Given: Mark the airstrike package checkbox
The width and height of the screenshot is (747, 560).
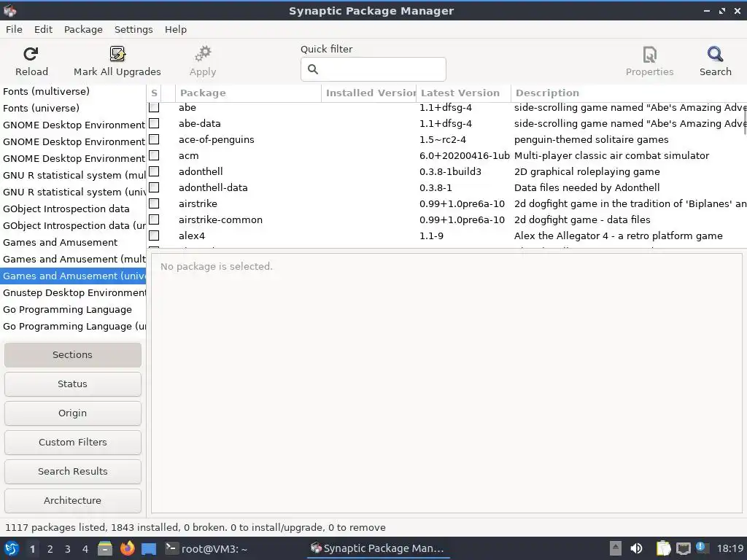Looking at the screenshot, I should (154, 203).
